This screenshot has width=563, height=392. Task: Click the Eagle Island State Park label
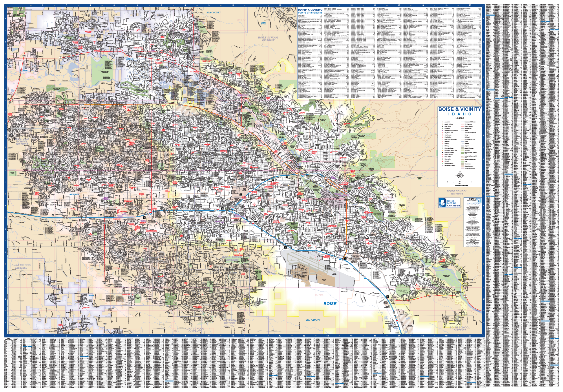pos(105,72)
